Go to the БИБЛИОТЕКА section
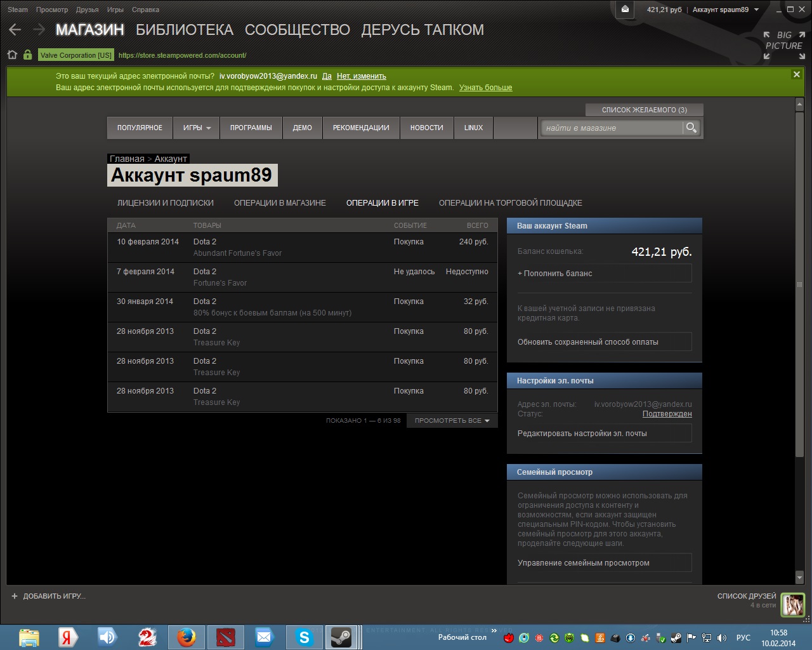 (185, 30)
